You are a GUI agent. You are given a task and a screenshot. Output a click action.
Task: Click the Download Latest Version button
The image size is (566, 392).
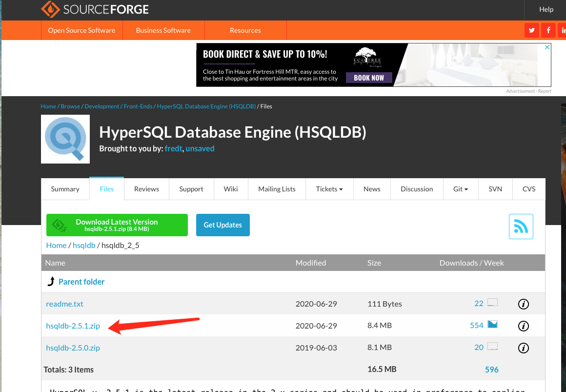117,225
